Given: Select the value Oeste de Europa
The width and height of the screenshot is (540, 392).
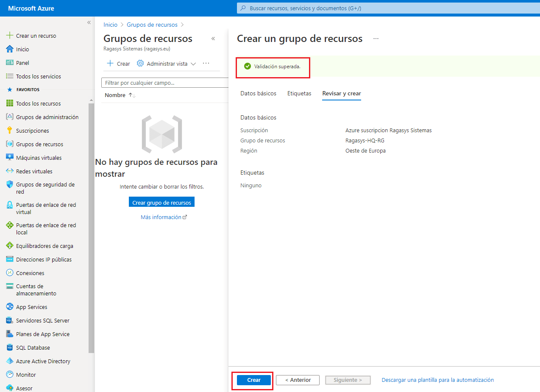Looking at the screenshot, I should [365, 150].
